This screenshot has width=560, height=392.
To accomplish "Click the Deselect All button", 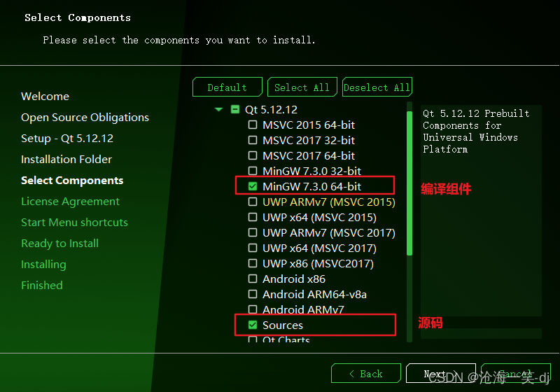I will 377,87.
